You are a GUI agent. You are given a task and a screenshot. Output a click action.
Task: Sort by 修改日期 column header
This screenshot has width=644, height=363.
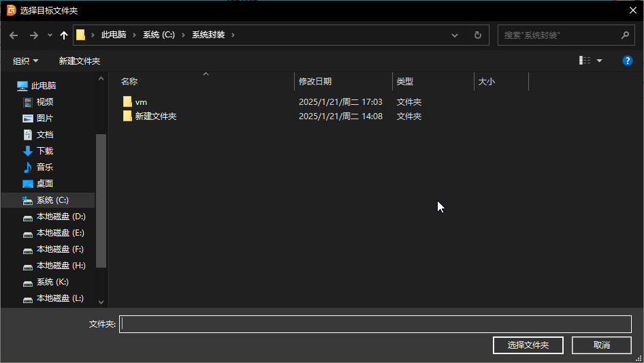315,82
